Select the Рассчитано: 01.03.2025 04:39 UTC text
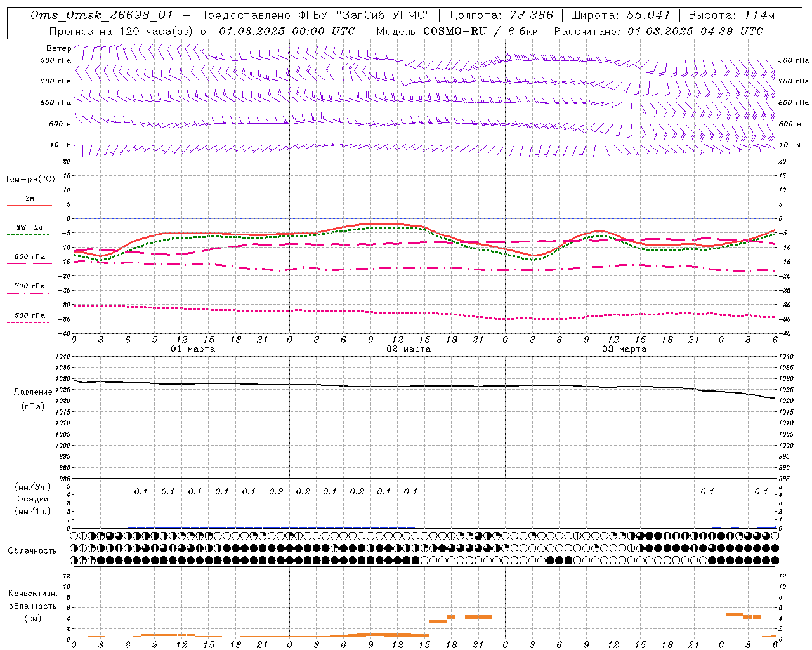The height and width of the screenshot is (650, 812). click(658, 31)
